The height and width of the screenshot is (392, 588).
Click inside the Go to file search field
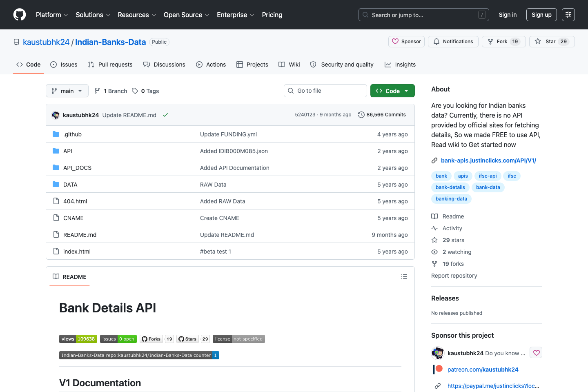coord(325,90)
